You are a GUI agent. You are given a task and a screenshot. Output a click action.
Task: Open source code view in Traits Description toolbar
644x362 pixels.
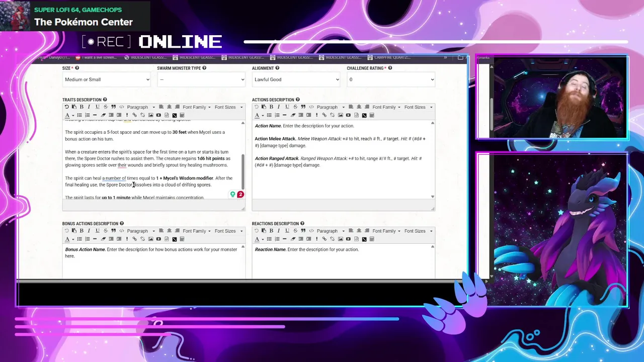pos(122,107)
